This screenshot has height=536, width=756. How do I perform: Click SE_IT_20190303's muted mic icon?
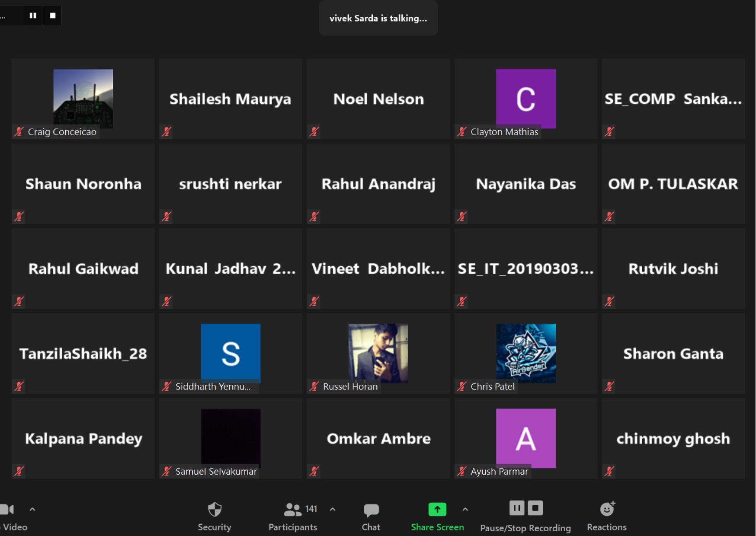[462, 301]
